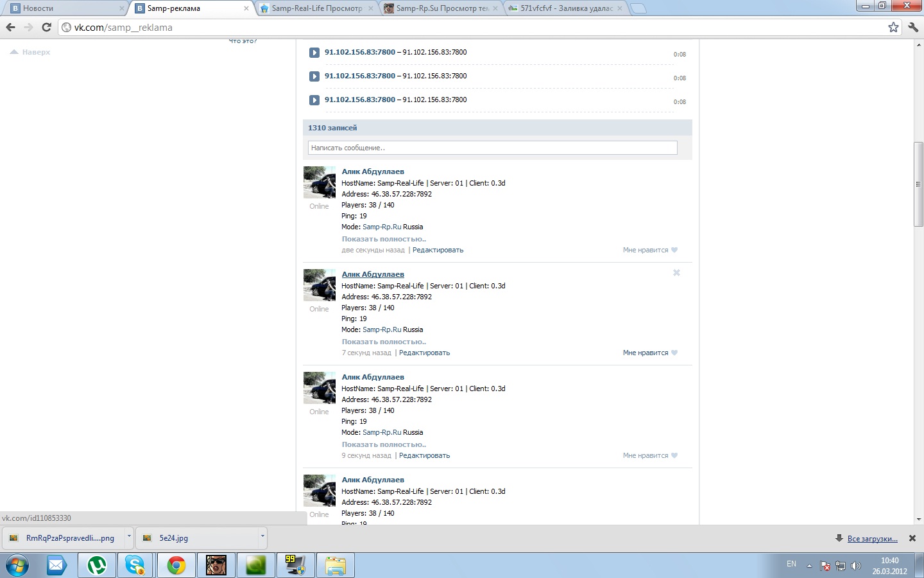Go back using the browser back arrow

coord(10,27)
